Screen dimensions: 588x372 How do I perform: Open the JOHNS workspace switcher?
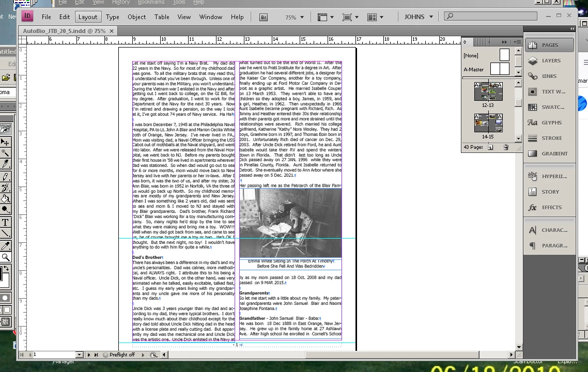click(x=419, y=17)
